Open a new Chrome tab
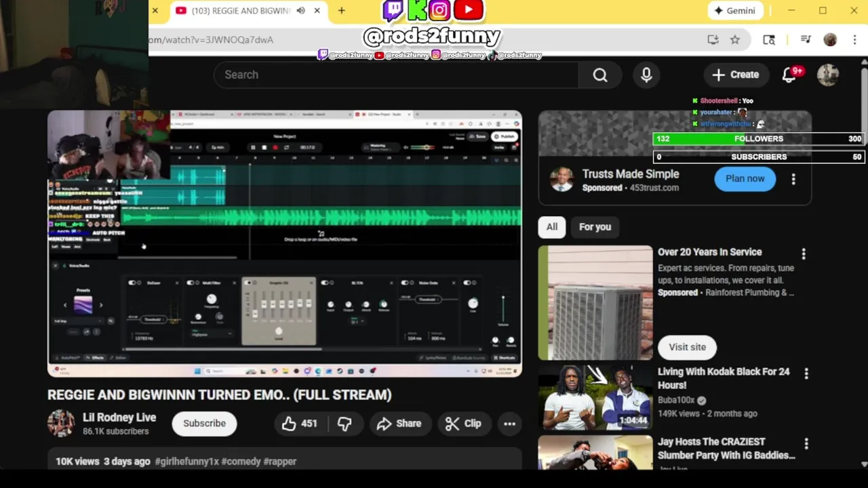Viewport: 868px width, 488px height. (342, 11)
